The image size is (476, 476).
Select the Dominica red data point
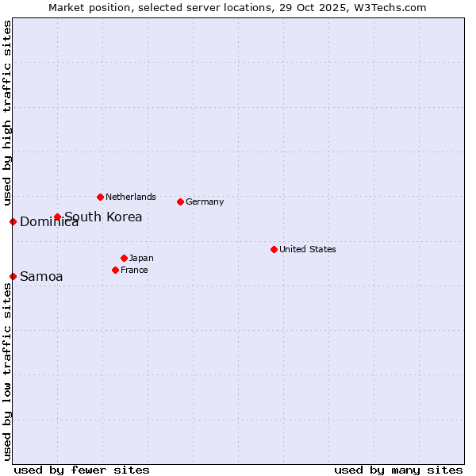pyautogui.click(x=13, y=221)
